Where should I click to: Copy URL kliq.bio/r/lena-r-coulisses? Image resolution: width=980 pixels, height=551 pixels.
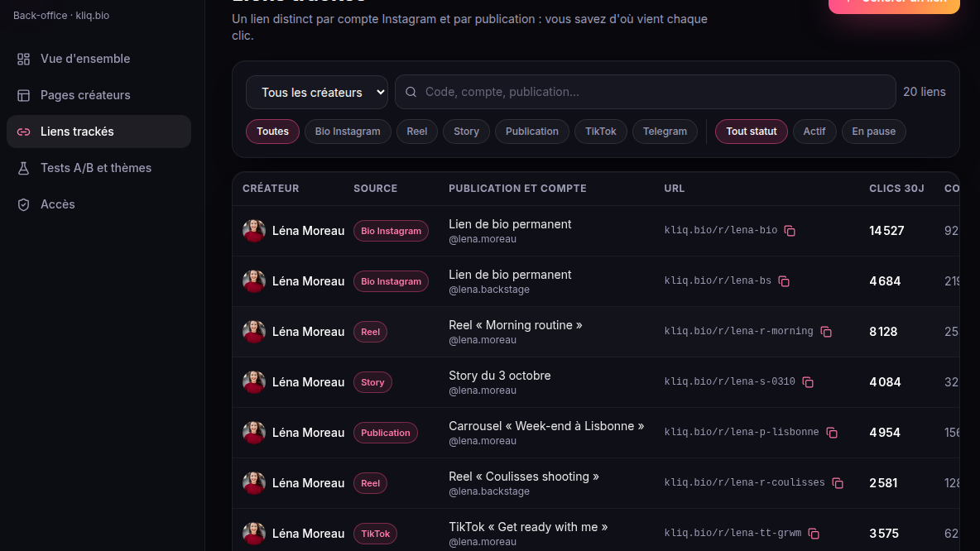(838, 483)
